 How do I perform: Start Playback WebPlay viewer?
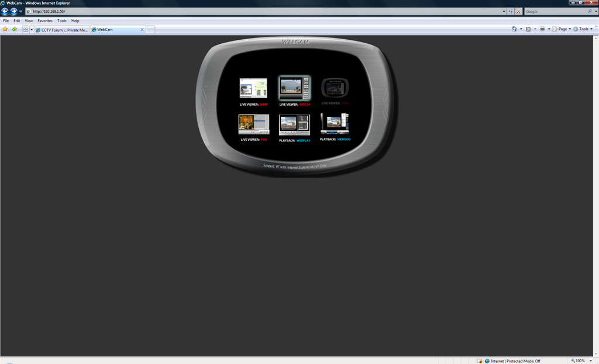click(x=294, y=124)
